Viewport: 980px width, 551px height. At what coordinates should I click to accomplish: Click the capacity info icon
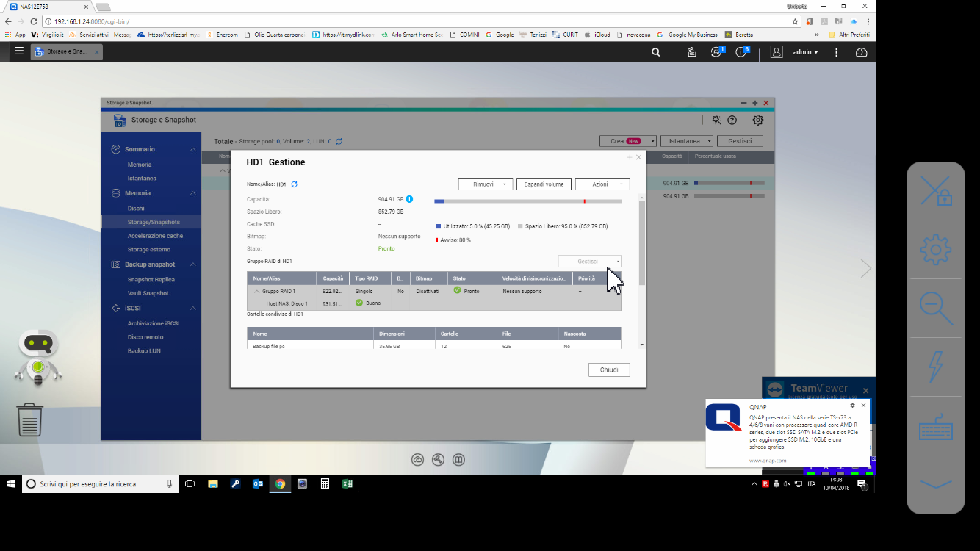pyautogui.click(x=409, y=199)
